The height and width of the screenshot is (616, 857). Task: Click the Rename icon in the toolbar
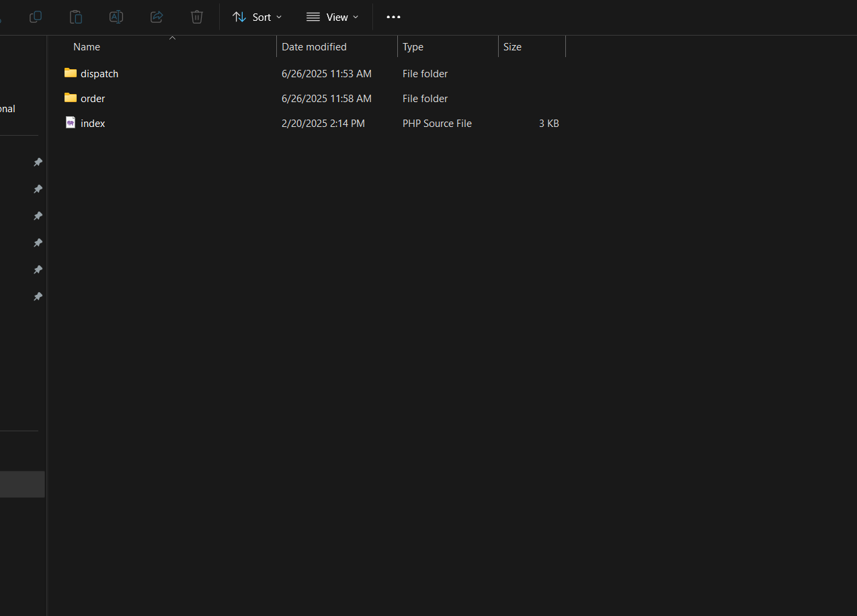click(x=116, y=17)
